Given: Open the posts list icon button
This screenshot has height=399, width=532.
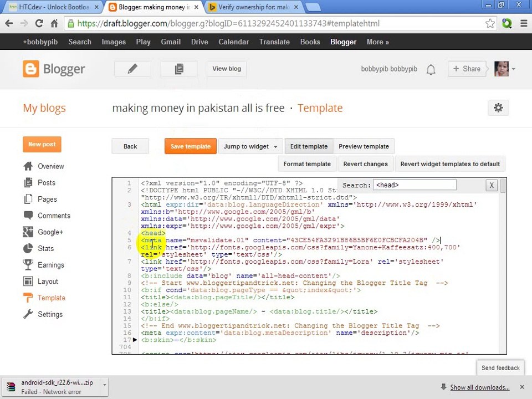Looking at the screenshot, I should pyautogui.click(x=179, y=69).
